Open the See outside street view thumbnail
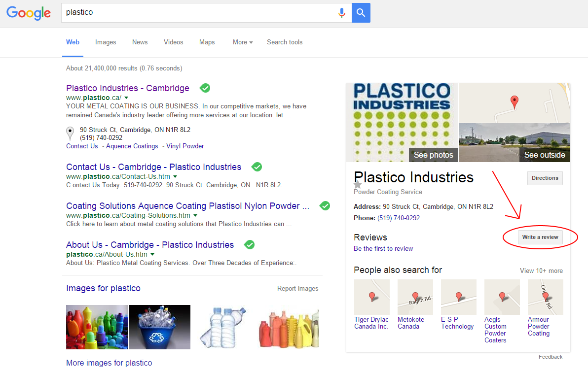 [x=514, y=142]
